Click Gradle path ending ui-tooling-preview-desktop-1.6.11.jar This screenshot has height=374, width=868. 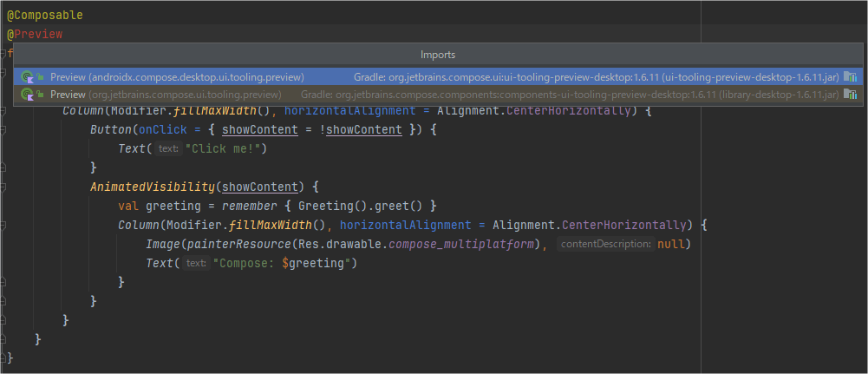[597, 77]
